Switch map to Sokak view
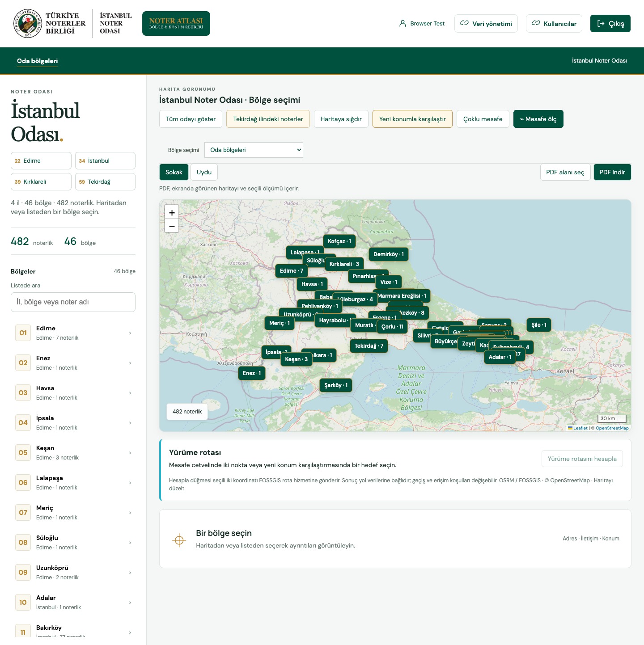The image size is (644, 645). [174, 172]
